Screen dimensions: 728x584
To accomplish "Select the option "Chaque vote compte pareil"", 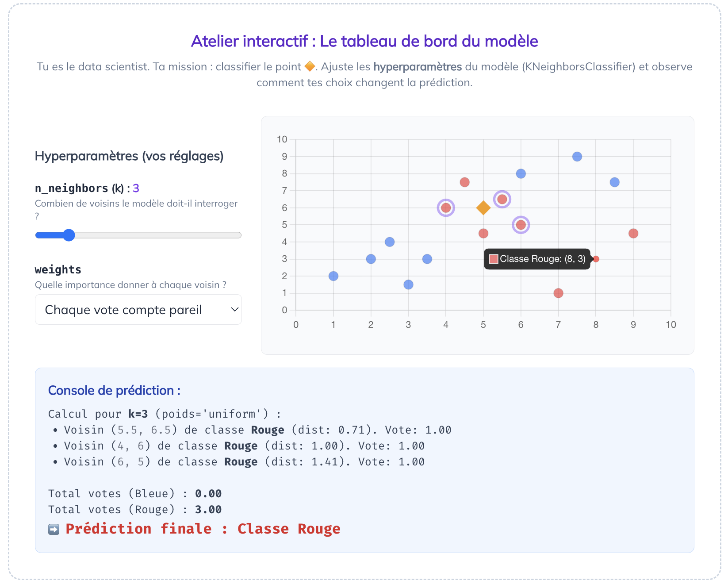I will pos(124,309).
